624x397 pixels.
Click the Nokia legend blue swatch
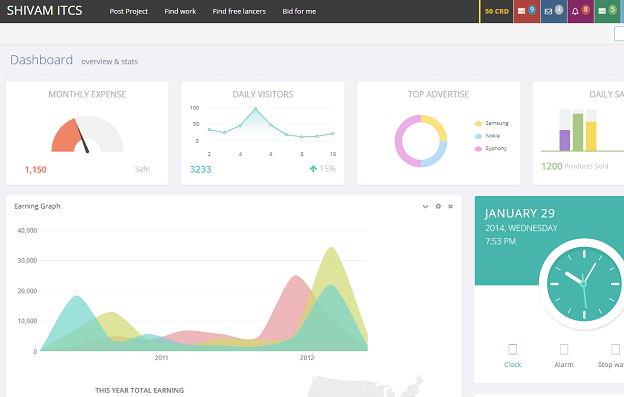(x=478, y=136)
